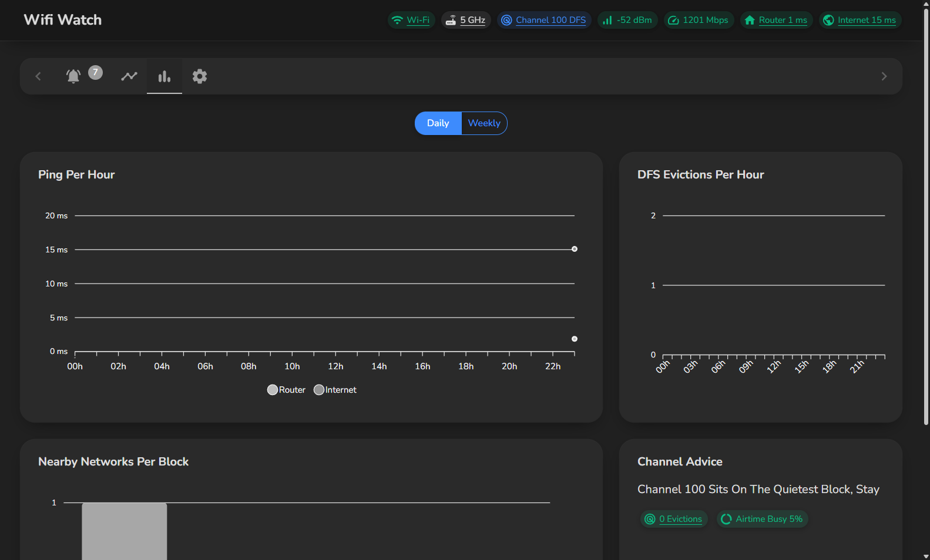Click the alerts count badge 7
Image resolution: width=930 pixels, height=560 pixels.
tap(95, 72)
